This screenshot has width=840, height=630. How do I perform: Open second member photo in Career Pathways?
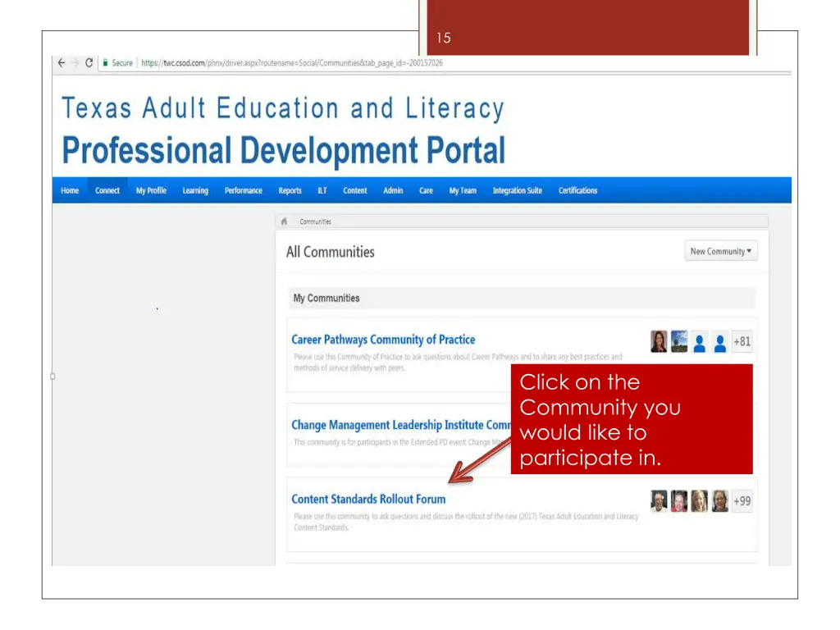[679, 341]
